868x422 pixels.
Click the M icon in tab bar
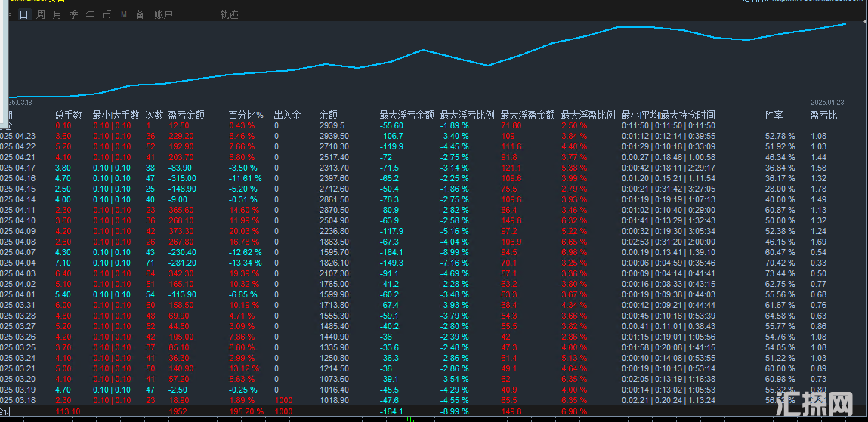pos(123,14)
